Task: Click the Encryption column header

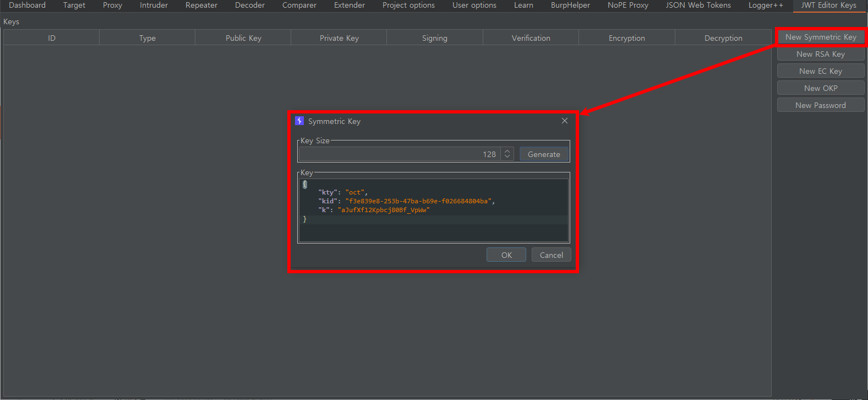Action: tap(627, 38)
